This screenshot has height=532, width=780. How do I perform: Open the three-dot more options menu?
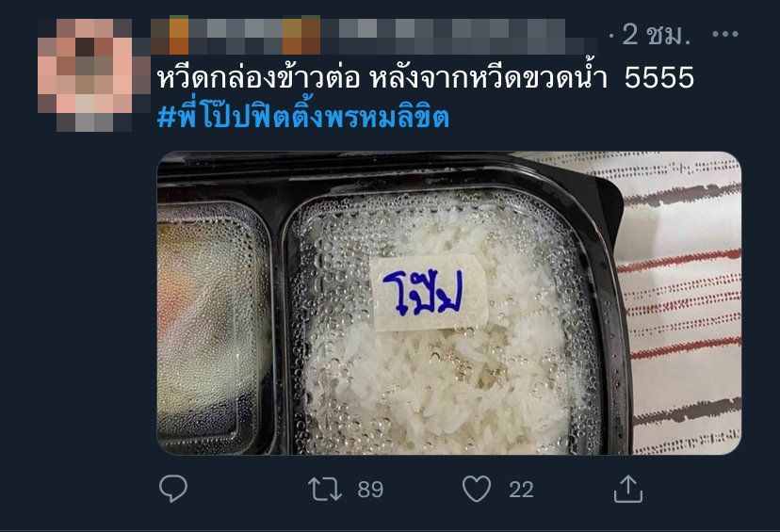724,34
